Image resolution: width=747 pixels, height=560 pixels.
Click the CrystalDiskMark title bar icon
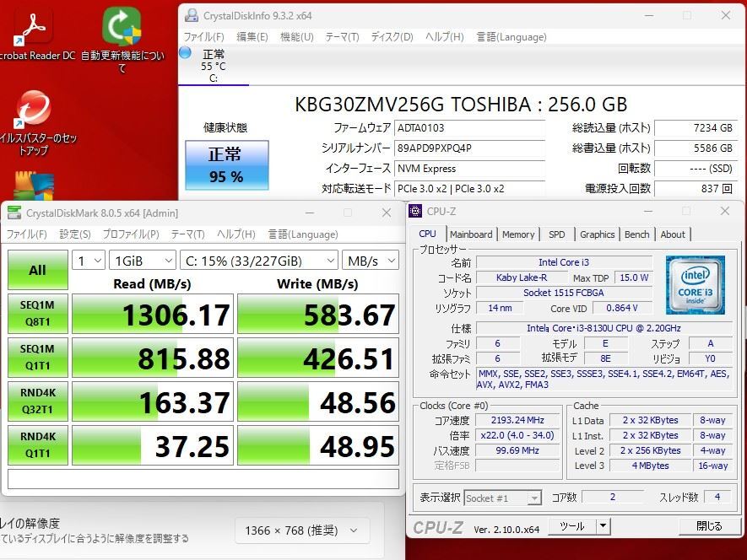point(14,213)
